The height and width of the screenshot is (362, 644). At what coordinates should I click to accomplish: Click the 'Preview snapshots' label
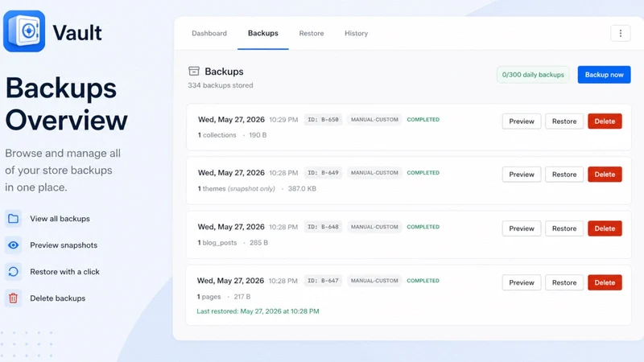[x=64, y=245]
